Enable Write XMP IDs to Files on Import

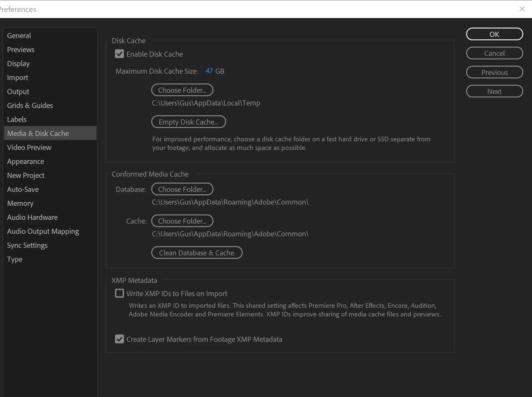(x=119, y=293)
